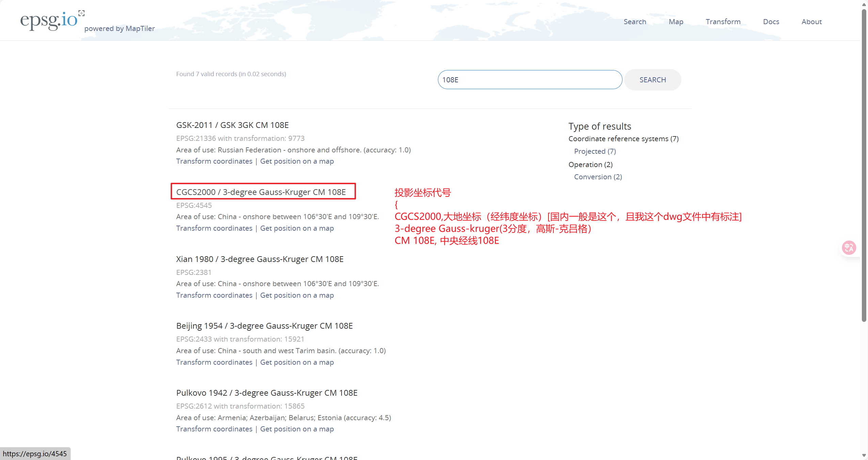Click the epsg.io logo
Image resolution: width=868 pixels, height=460 pixels.
point(49,20)
